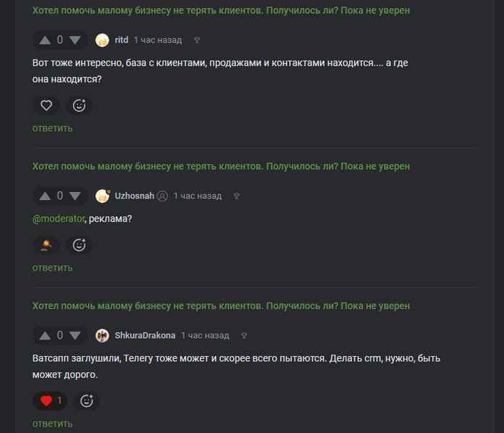
Task: Open the post title above ritd's comment
Action: [x=221, y=11]
